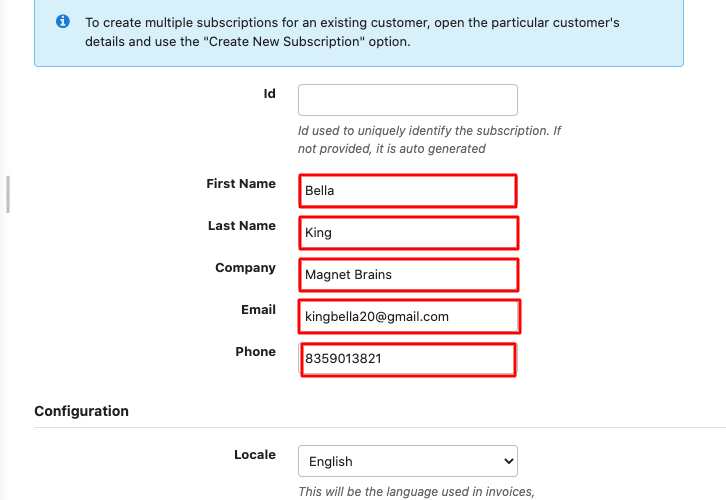Click the Id auto generated helper text
This screenshot has width=726, height=500.
pos(429,140)
